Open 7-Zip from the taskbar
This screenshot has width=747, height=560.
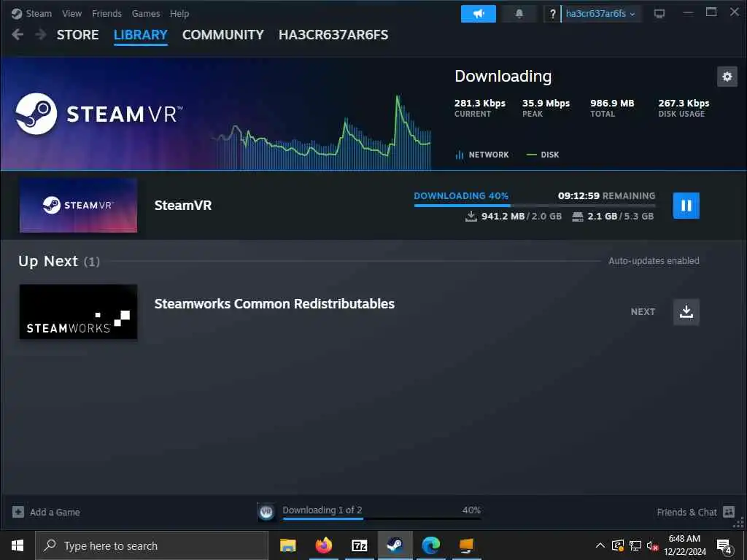pos(359,545)
